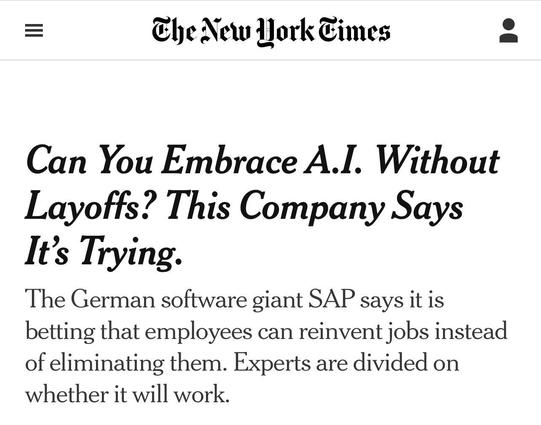This screenshot has height=425, width=541.
Task: Go to The New York Times homepage logo
Action: click(x=271, y=31)
